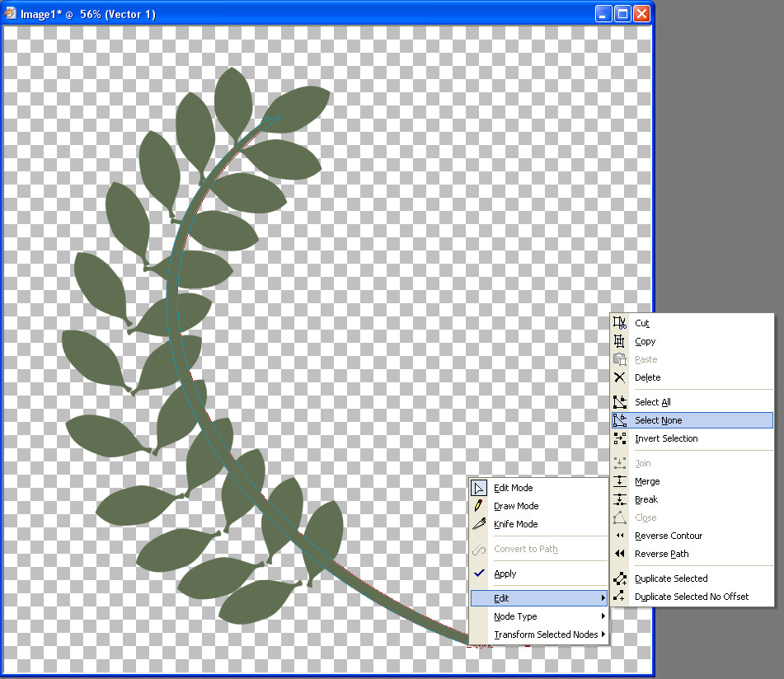Click the Break path icon
Viewport: 784px width, 679px height.
point(620,499)
